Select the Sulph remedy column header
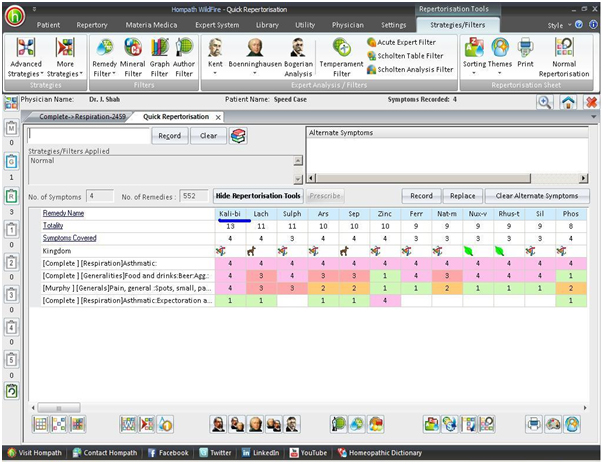The width and height of the screenshot is (606, 464). pos(292,214)
